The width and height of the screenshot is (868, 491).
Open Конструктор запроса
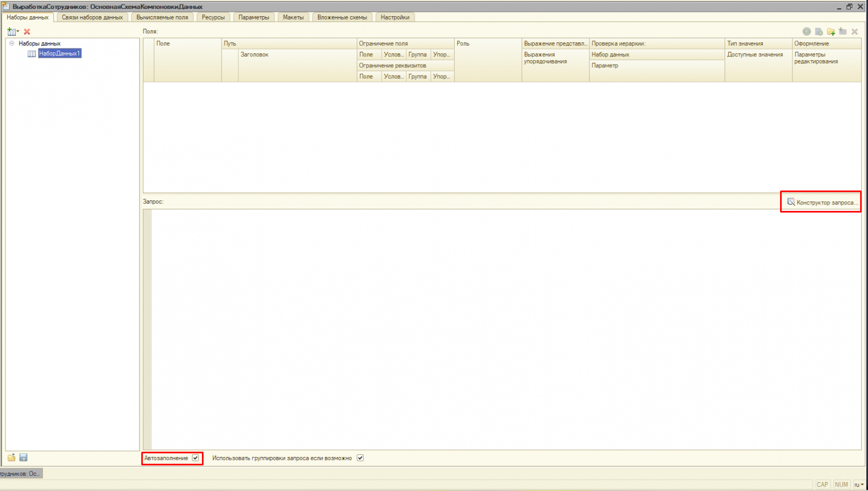click(822, 202)
